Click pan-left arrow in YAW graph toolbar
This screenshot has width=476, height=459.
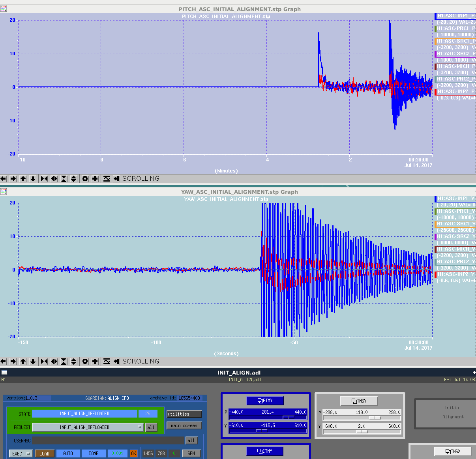tap(4, 362)
